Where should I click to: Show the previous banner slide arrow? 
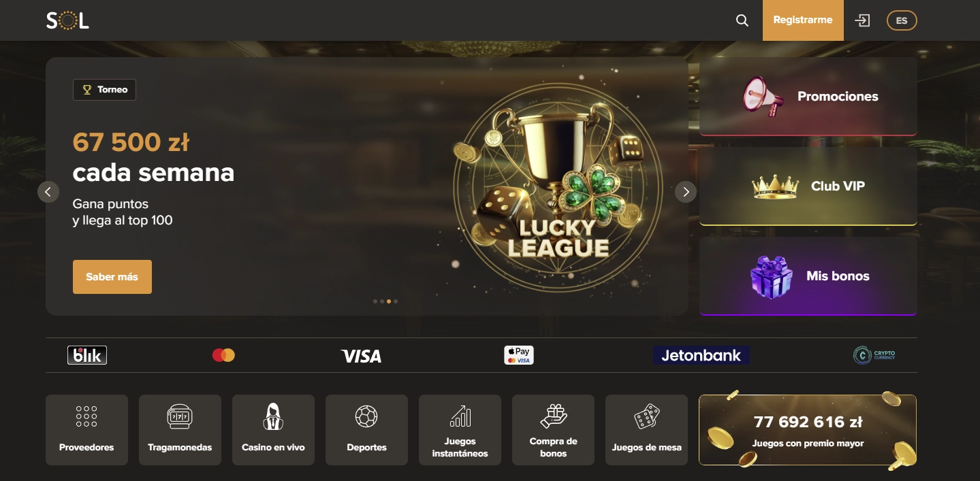[x=48, y=192]
